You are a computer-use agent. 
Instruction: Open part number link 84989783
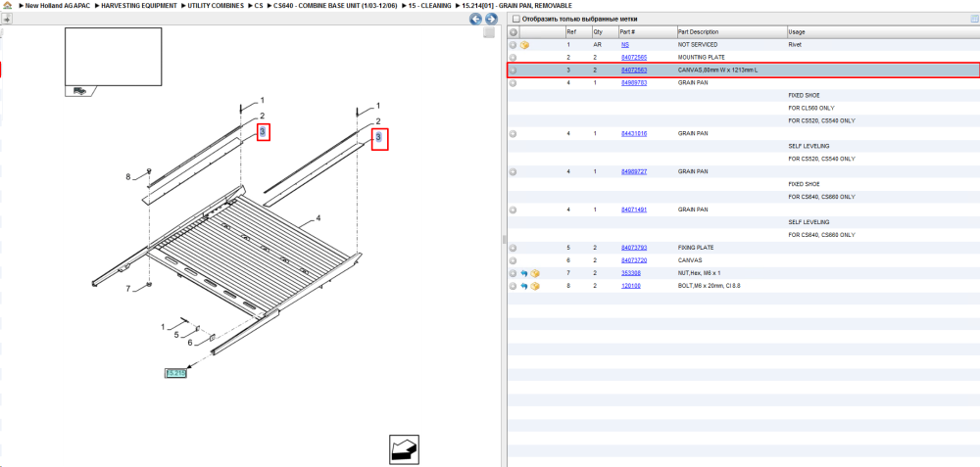click(634, 83)
